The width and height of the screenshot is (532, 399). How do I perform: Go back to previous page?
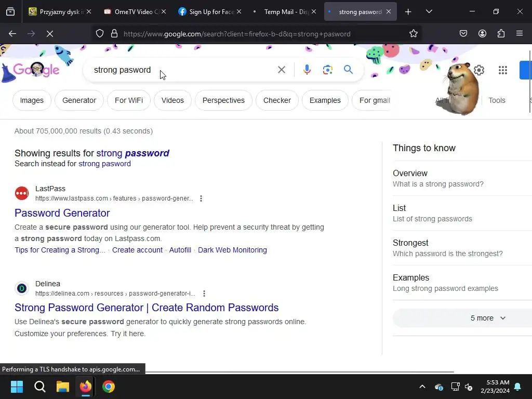point(12,34)
